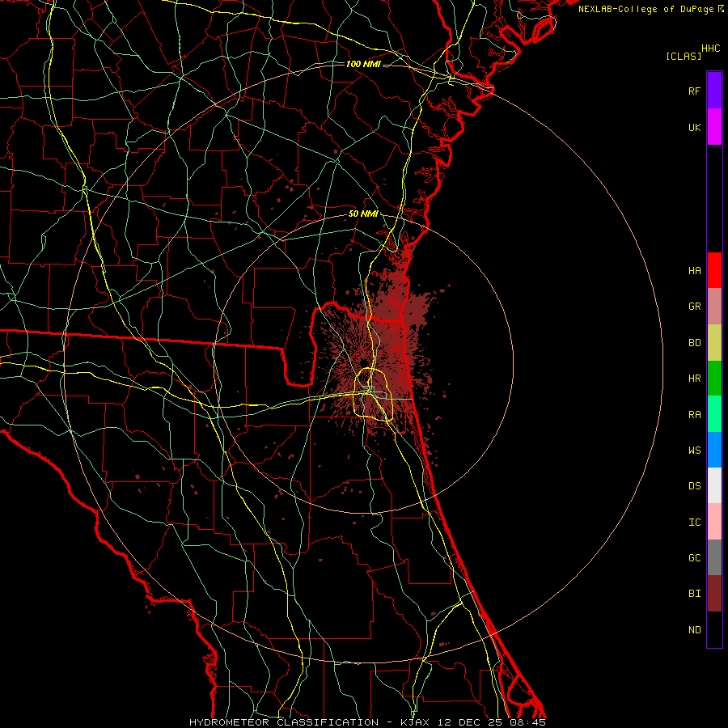Click the 100 NMI range ring label
Viewport: 728px width, 728px height.
(x=363, y=64)
